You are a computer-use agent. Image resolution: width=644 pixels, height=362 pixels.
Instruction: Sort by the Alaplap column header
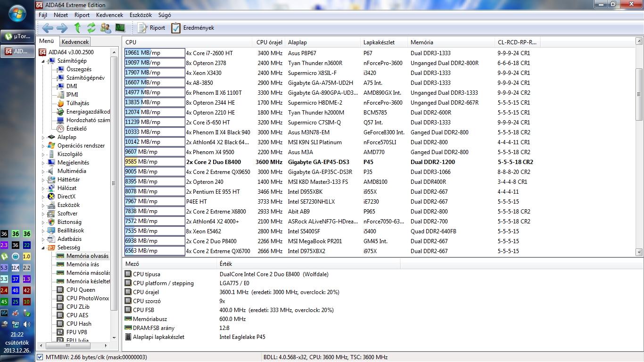322,42
